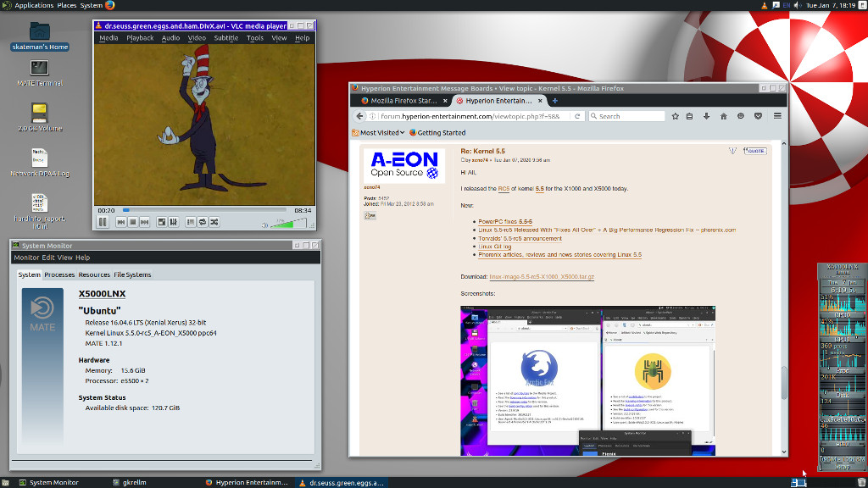This screenshot has height=488, width=868.
Task: Open the Firefox hamburger menu
Action: (778, 116)
